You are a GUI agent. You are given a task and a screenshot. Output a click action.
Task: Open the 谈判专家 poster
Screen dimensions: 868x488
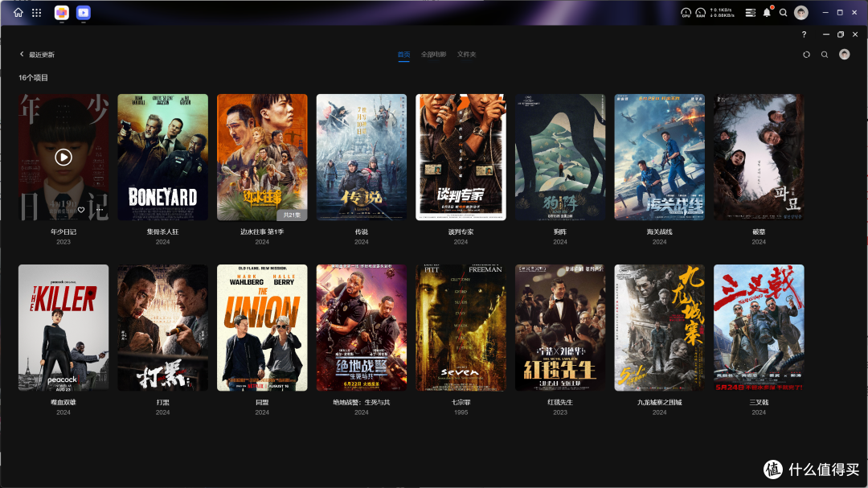coord(461,158)
